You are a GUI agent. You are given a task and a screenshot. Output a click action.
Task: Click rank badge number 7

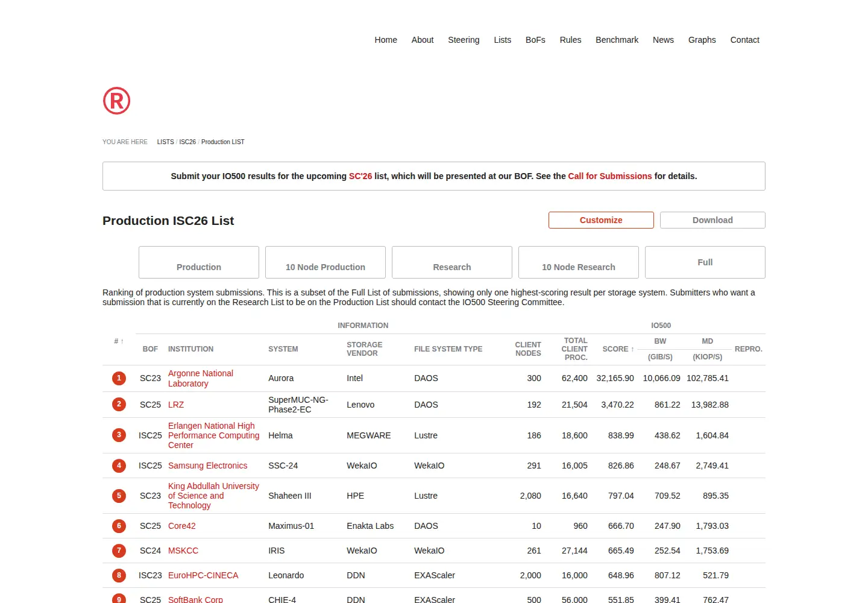(119, 551)
